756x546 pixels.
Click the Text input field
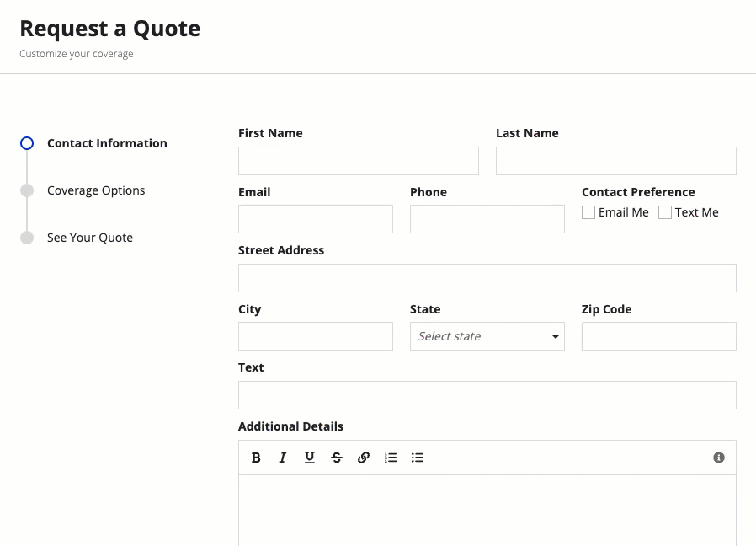point(487,395)
